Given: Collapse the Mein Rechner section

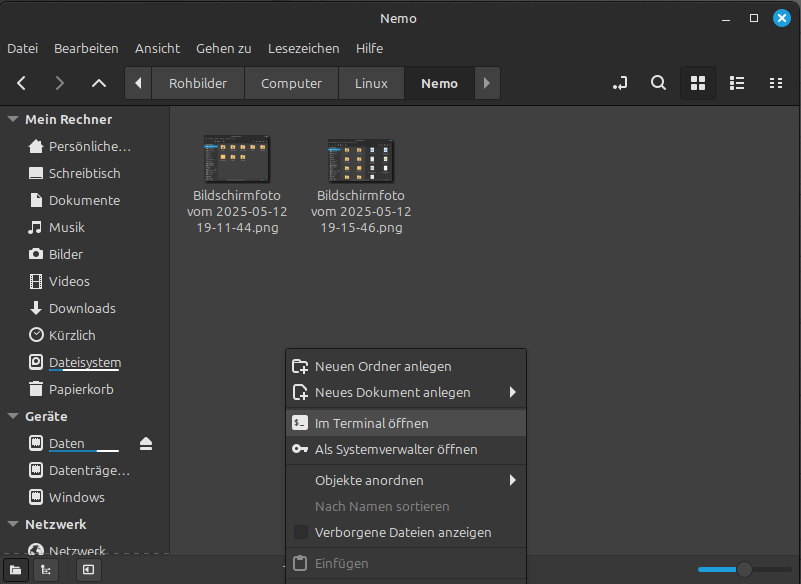Looking at the screenshot, I should click(x=13, y=119).
